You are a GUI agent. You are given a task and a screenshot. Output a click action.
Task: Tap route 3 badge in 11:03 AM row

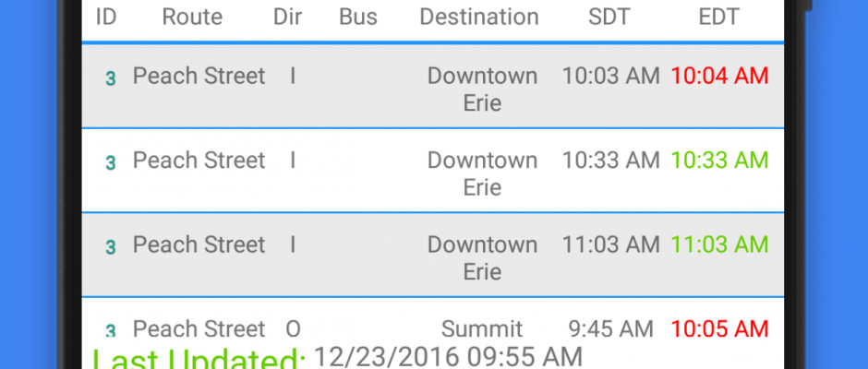tap(110, 247)
